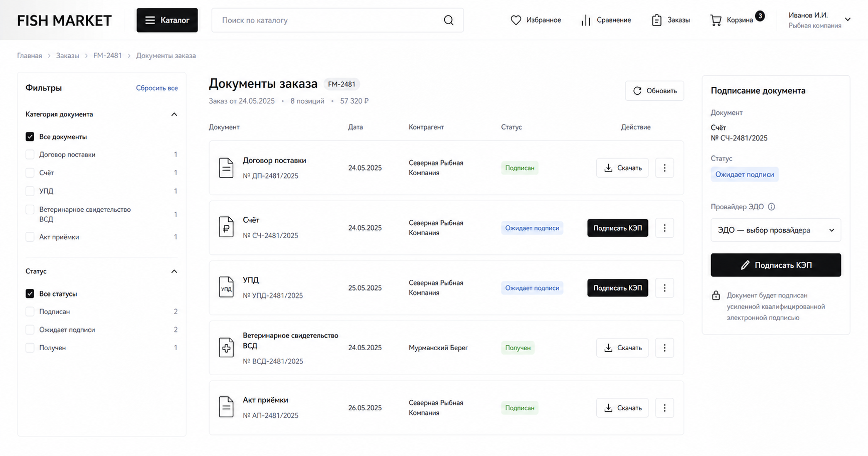Click date 25.05.2025 in УПД row
This screenshot has height=456, width=868.
(x=365, y=288)
